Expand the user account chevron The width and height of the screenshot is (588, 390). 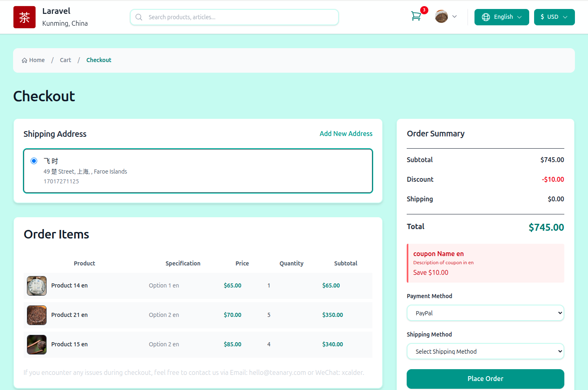[454, 17]
